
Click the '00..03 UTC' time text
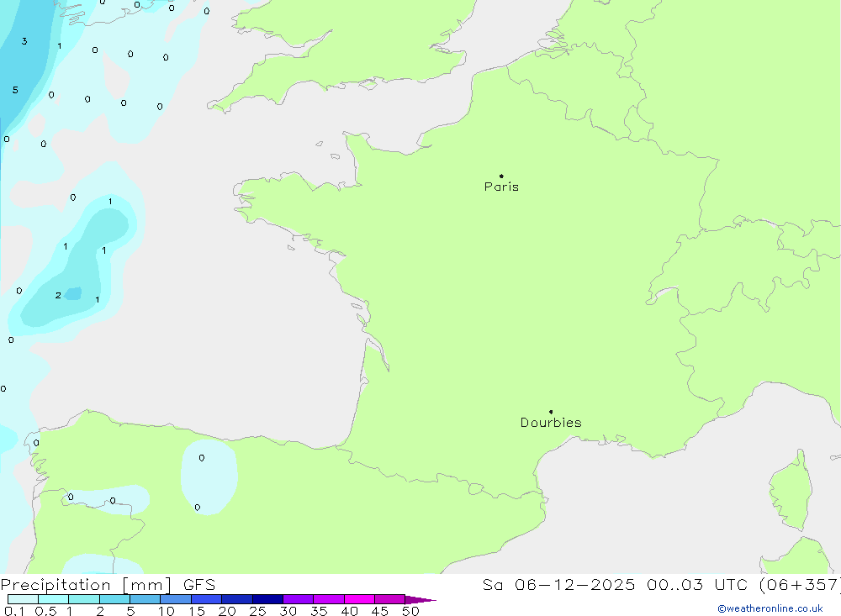click(696, 585)
